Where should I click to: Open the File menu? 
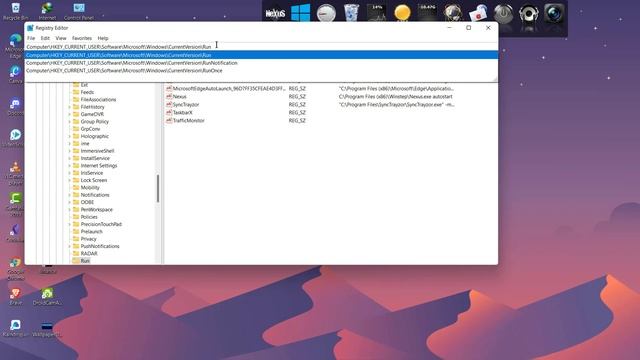click(31, 38)
